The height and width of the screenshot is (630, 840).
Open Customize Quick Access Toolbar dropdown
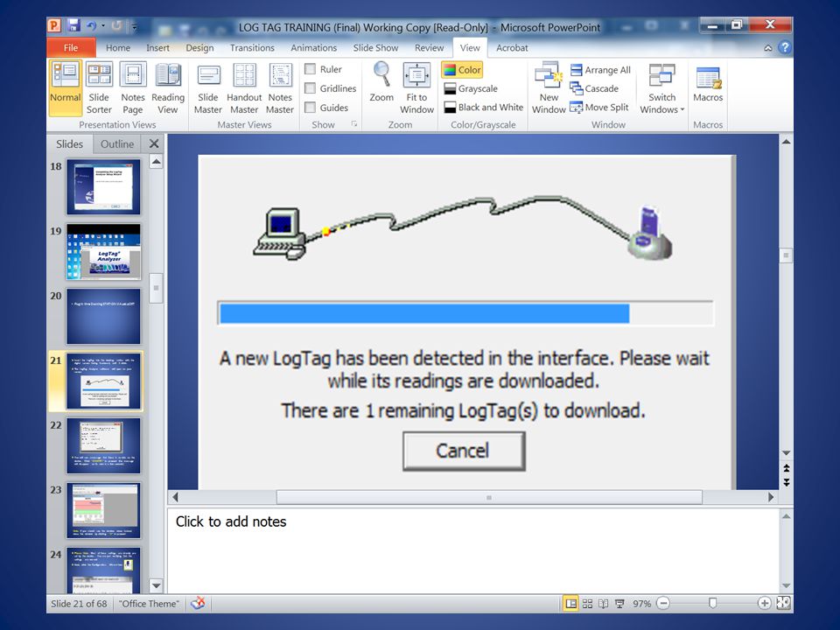[x=134, y=25]
